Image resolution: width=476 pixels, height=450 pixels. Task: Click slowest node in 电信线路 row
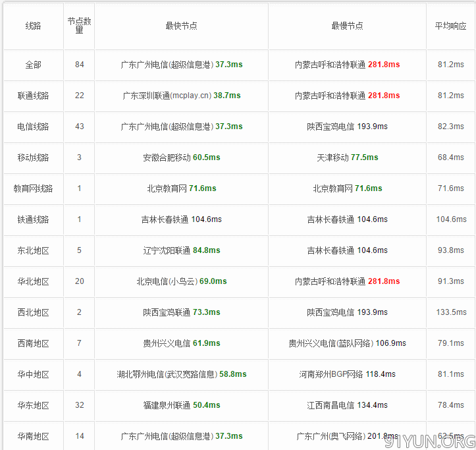click(347, 127)
